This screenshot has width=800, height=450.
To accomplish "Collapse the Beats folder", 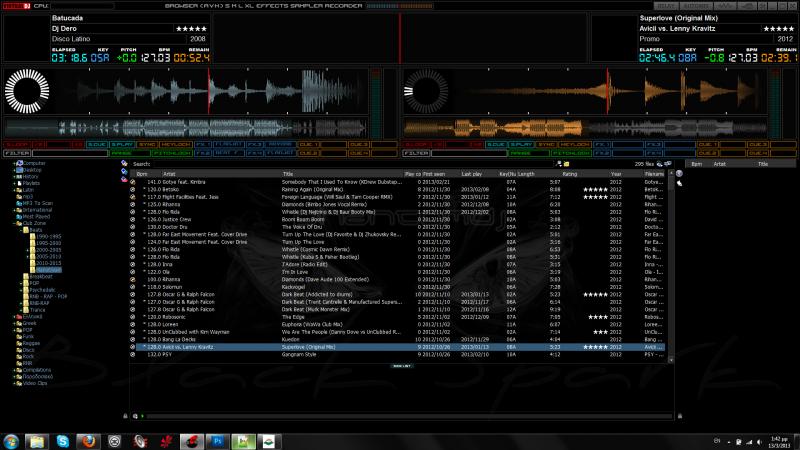I will pos(21,230).
